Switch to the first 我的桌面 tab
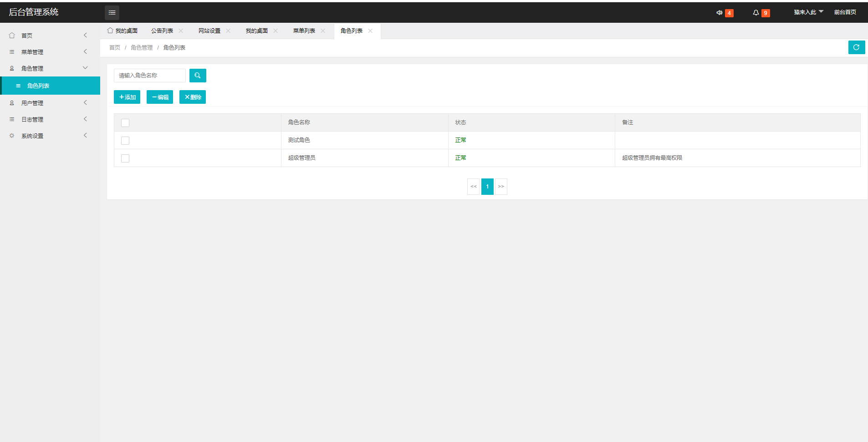The image size is (868, 442). 123,31
